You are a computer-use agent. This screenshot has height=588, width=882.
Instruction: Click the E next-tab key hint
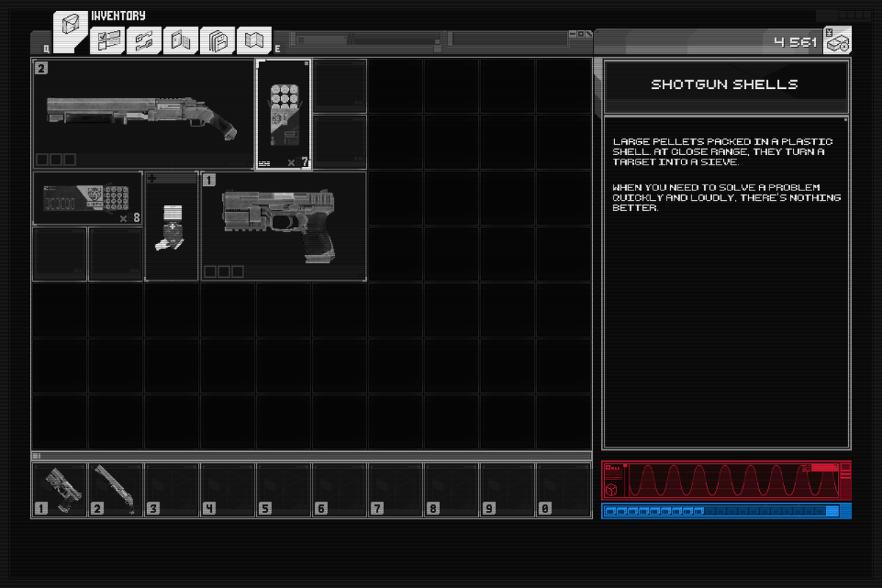coord(277,49)
